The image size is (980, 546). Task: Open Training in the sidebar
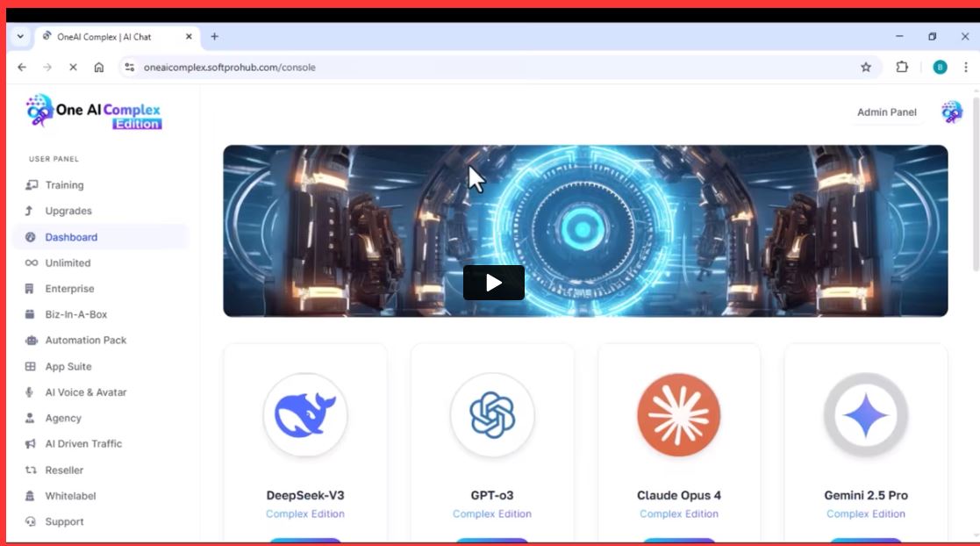(x=64, y=185)
